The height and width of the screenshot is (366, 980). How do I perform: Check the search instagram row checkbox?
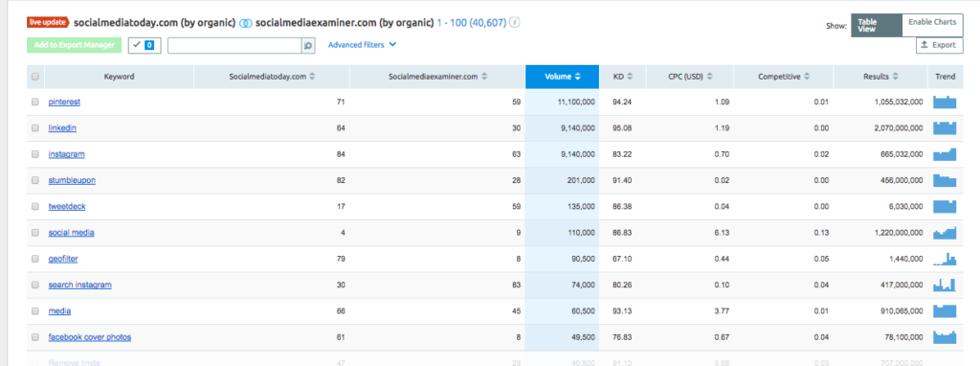pyautogui.click(x=35, y=285)
